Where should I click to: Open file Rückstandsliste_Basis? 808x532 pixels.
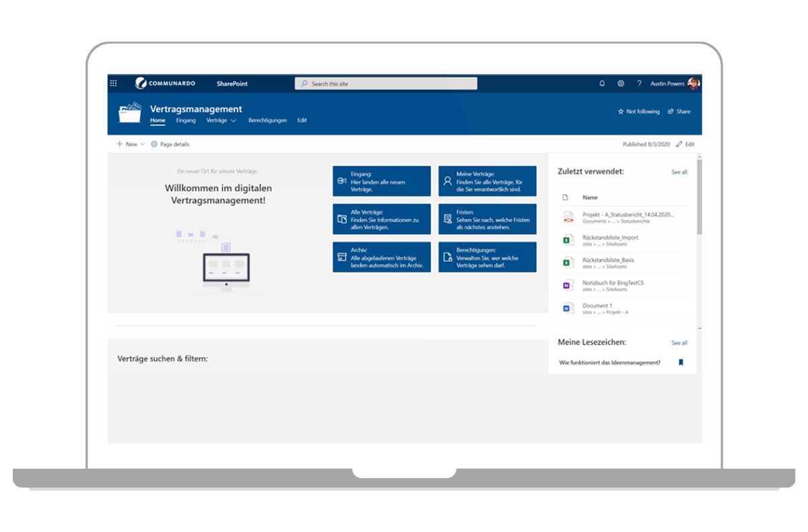pyautogui.click(x=608, y=259)
